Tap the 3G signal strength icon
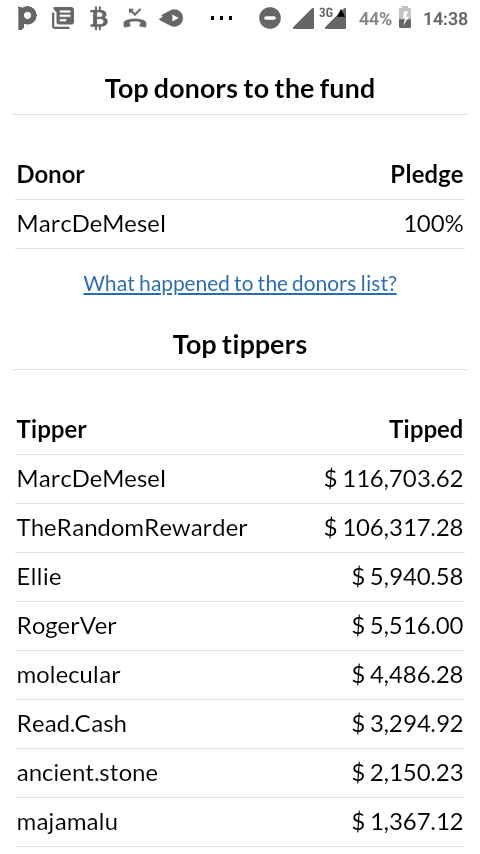Image resolution: width=480 pixels, height=854 pixels. click(333, 19)
